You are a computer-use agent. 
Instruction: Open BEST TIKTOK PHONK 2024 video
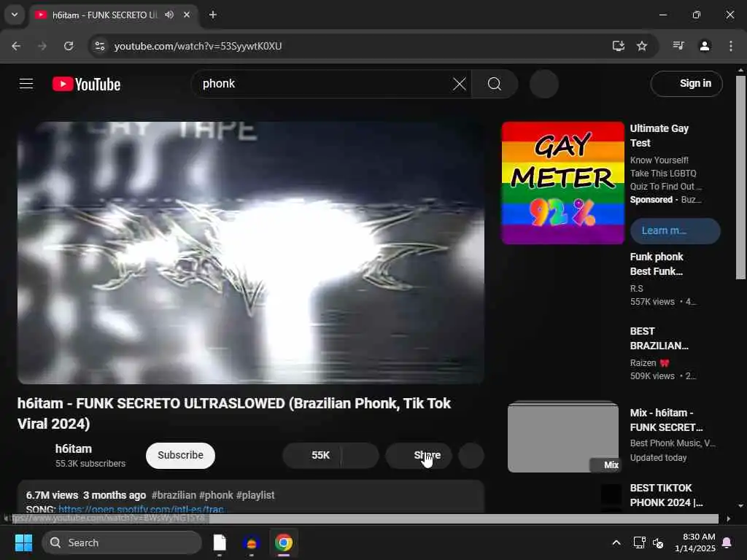[666, 495]
